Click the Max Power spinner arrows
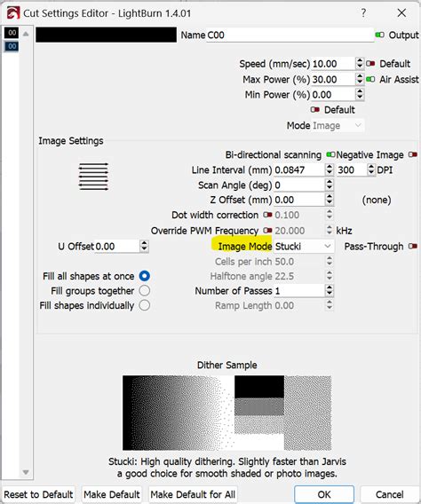 (360, 79)
